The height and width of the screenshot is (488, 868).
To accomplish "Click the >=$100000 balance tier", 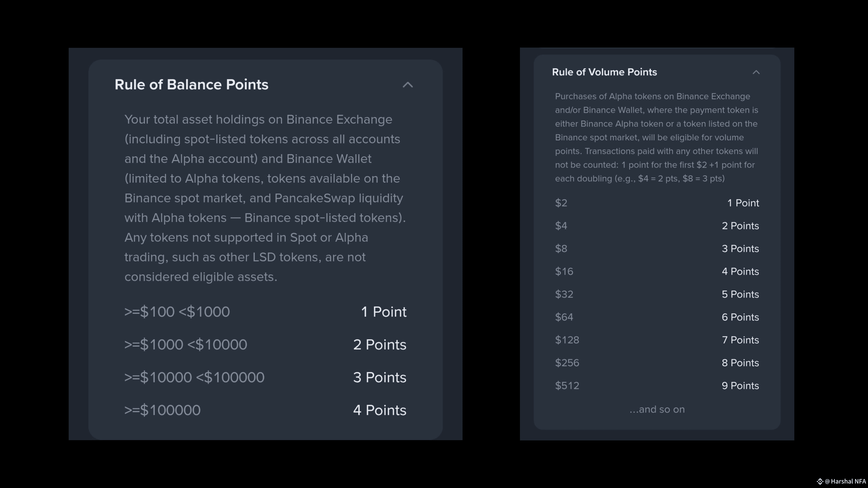I will [162, 410].
